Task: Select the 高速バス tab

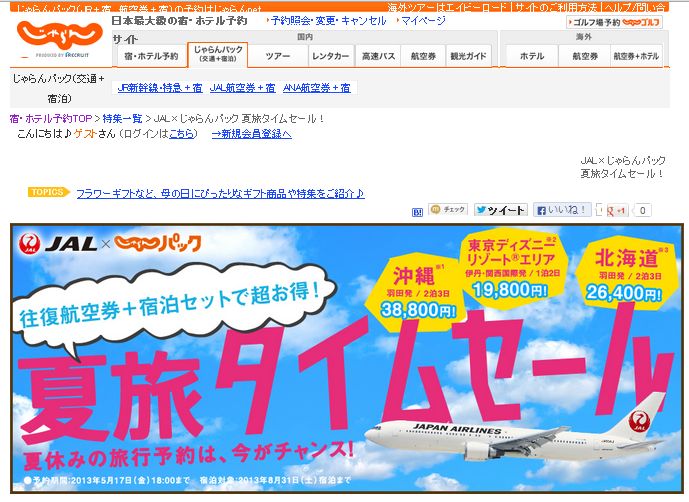Action: tap(378, 56)
